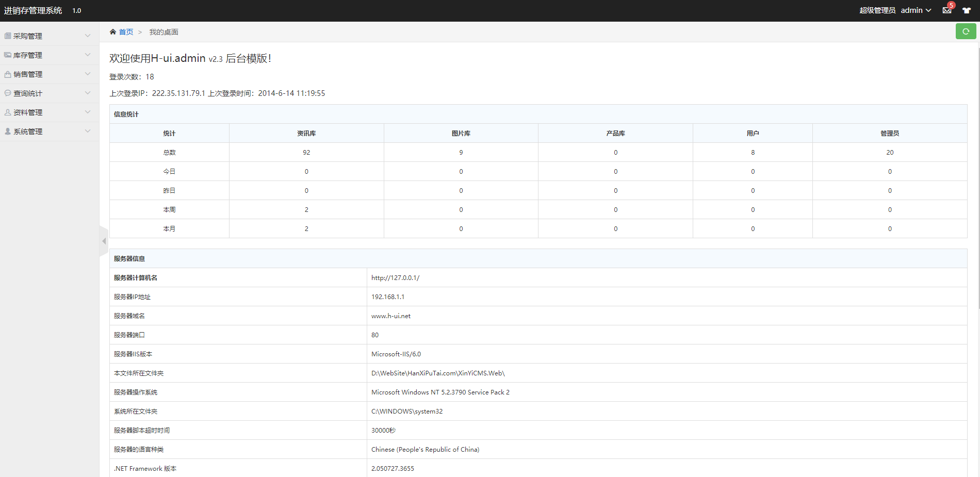This screenshot has width=980, height=477.
Task: Open the 采购管理 menu
Action: (50, 36)
